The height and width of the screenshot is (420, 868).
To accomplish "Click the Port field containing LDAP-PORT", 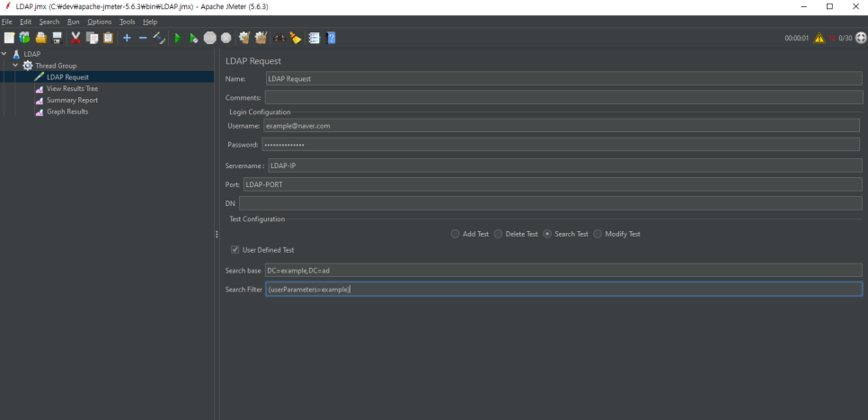I will (553, 184).
